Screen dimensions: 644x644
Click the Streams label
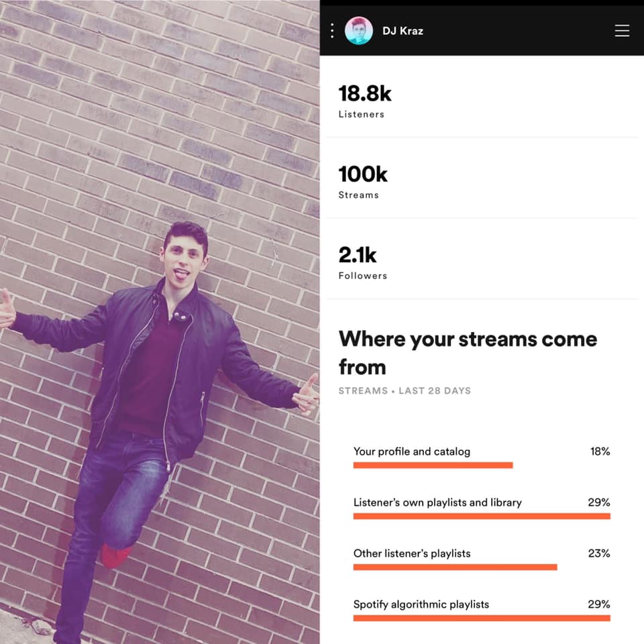(x=358, y=195)
